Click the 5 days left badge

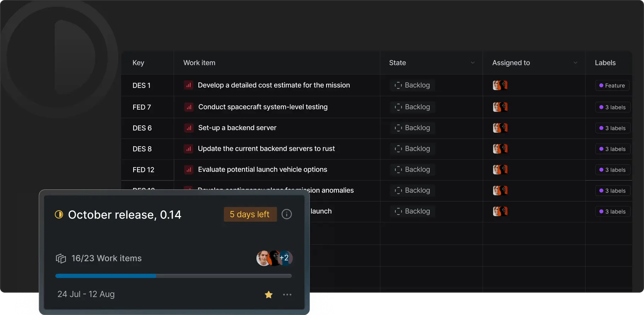pyautogui.click(x=250, y=214)
